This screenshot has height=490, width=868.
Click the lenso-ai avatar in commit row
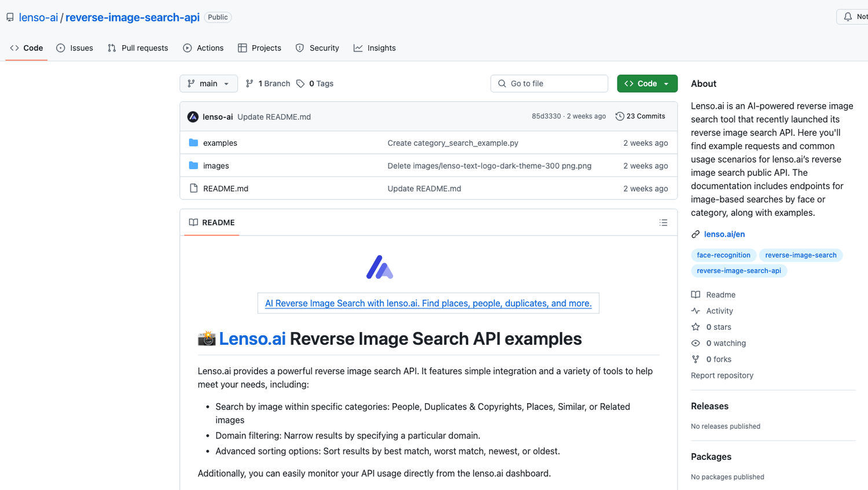[193, 117]
